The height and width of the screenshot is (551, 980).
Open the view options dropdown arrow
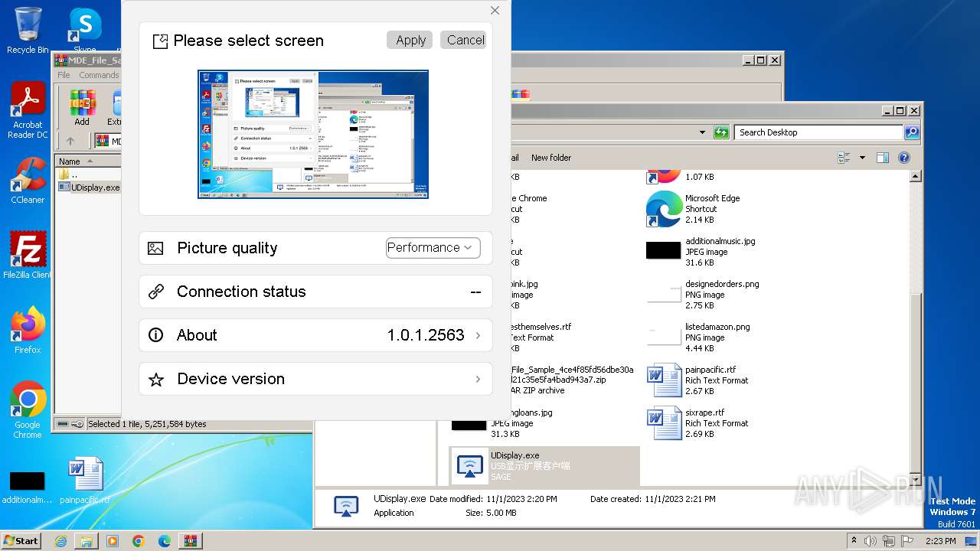[x=862, y=158]
